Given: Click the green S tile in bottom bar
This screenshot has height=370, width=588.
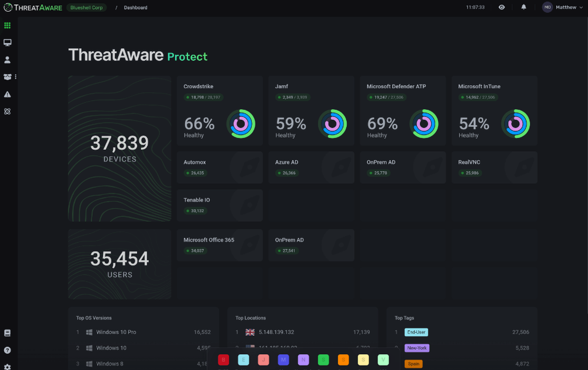Looking at the screenshot, I should [x=323, y=360].
